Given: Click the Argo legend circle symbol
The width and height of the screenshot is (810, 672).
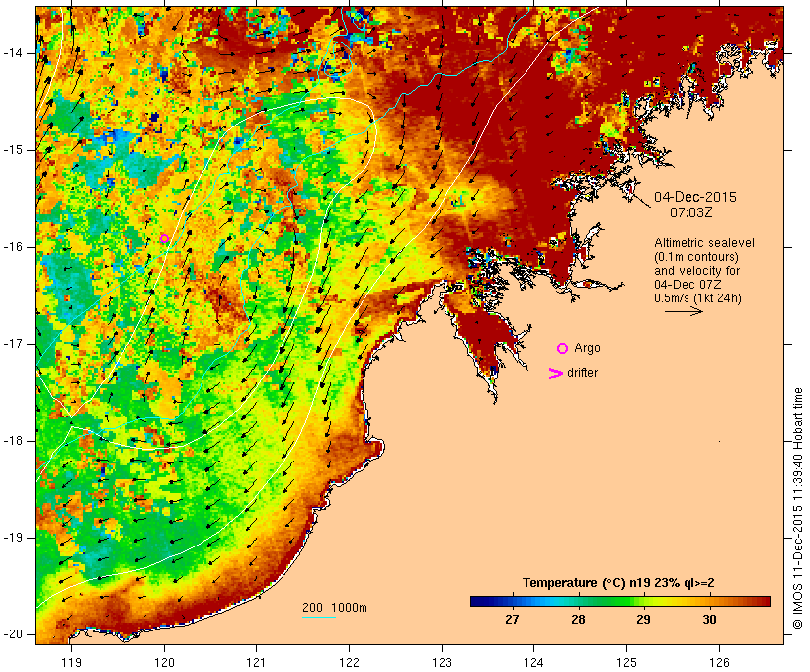Looking at the screenshot, I should pos(563,349).
